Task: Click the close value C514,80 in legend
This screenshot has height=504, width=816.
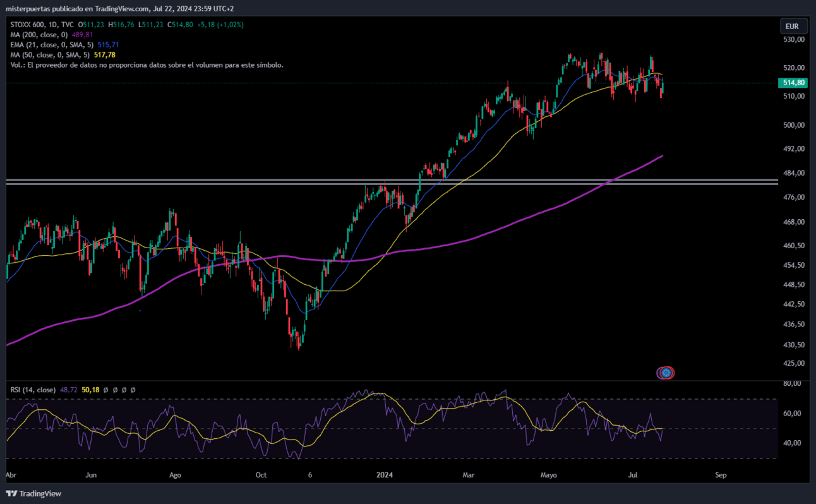Action: tap(179, 25)
